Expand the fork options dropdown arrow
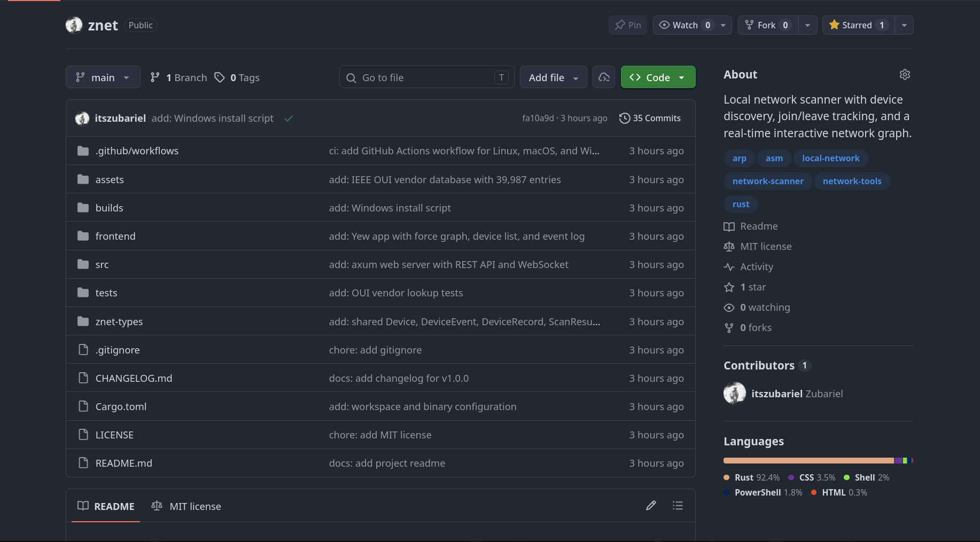980x542 pixels. click(x=808, y=25)
